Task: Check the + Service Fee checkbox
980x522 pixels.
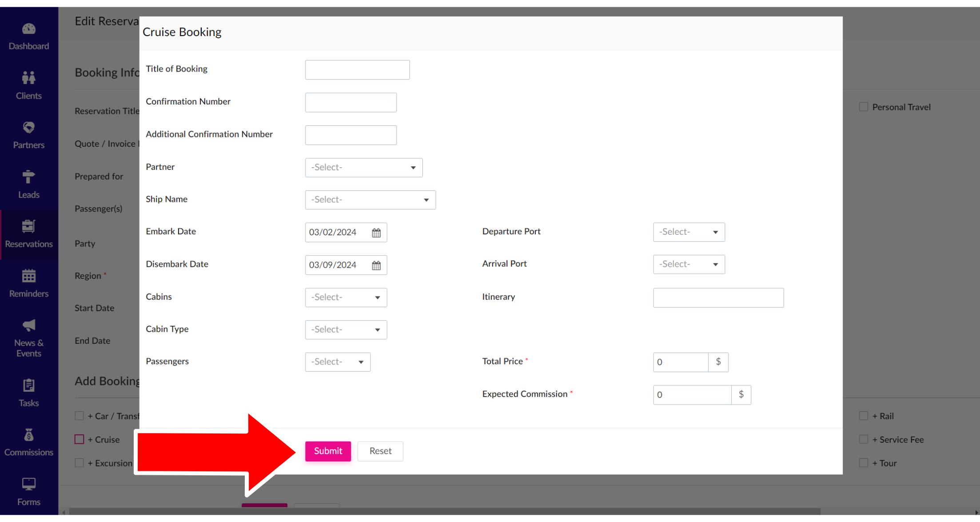Action: pos(864,440)
